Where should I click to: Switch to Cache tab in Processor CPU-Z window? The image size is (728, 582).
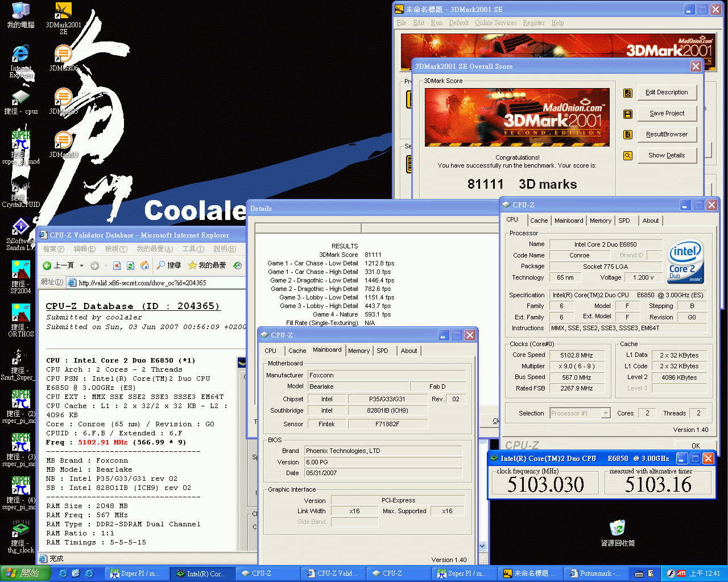[x=539, y=221]
